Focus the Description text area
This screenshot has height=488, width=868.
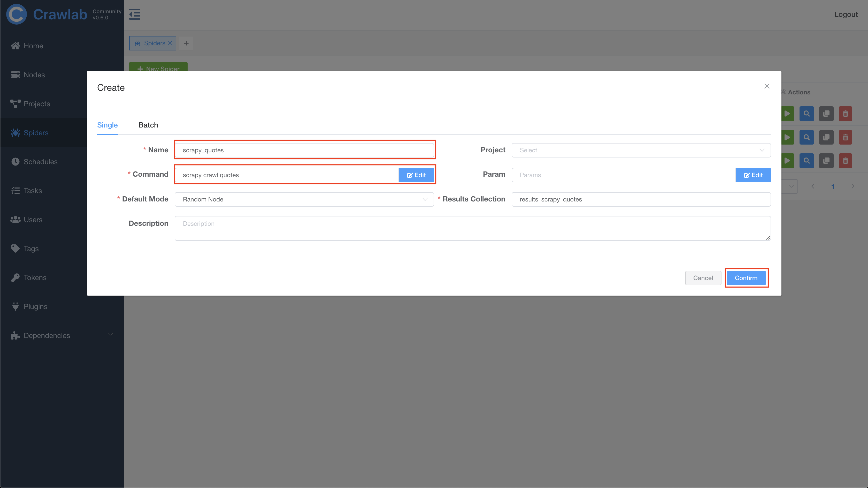pos(473,228)
